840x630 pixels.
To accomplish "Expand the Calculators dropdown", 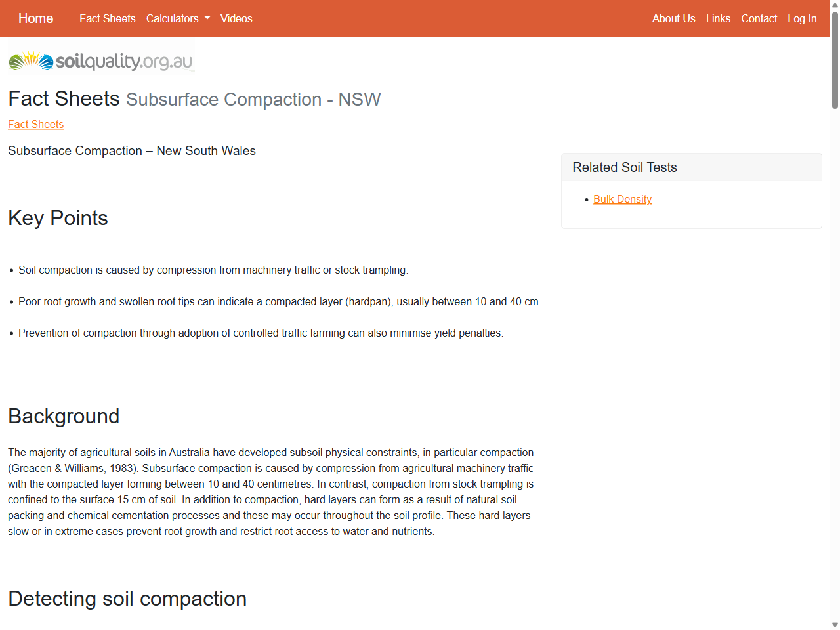I will click(173, 18).
